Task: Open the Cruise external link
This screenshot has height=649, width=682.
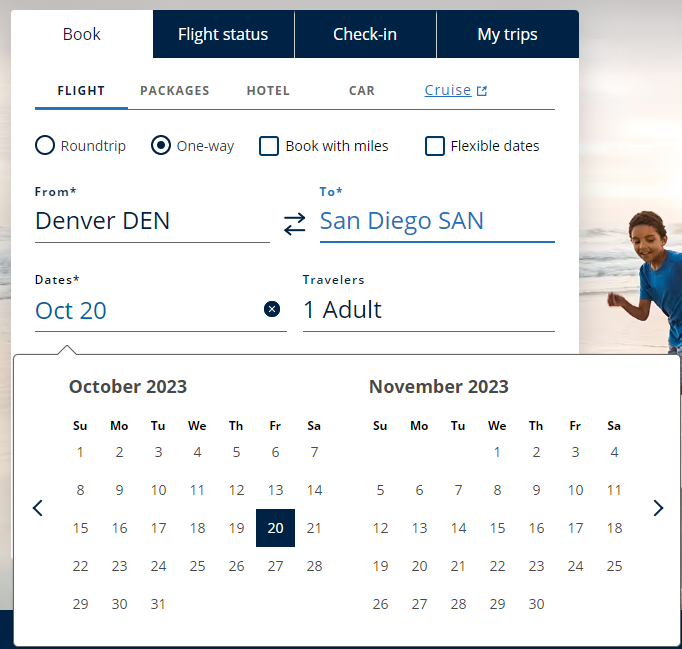Action: (x=455, y=90)
